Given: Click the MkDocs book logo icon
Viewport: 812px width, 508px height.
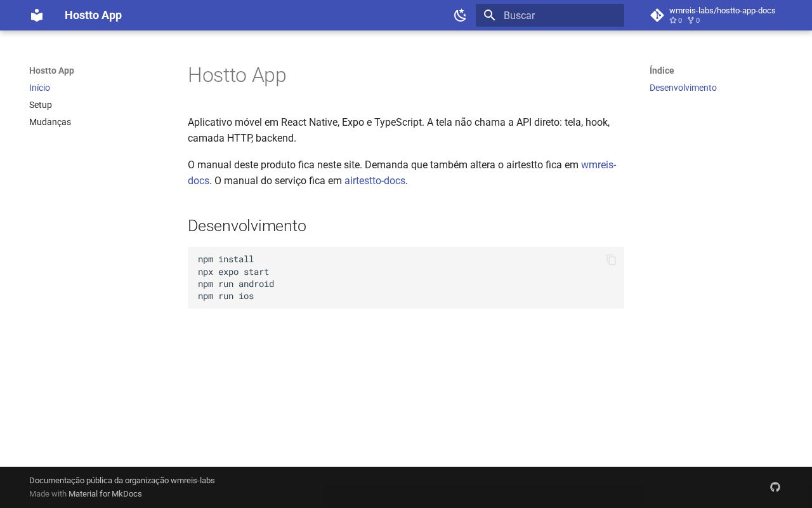Looking at the screenshot, I should (37, 15).
